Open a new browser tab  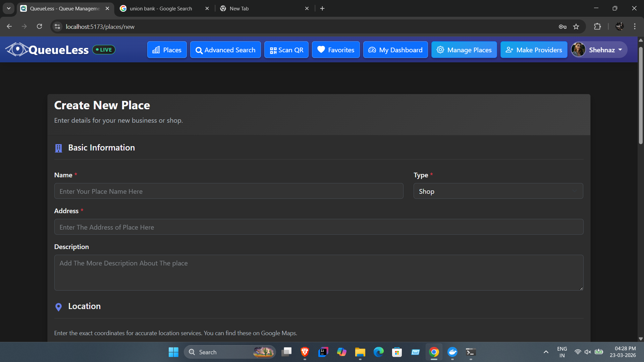[322, 8]
